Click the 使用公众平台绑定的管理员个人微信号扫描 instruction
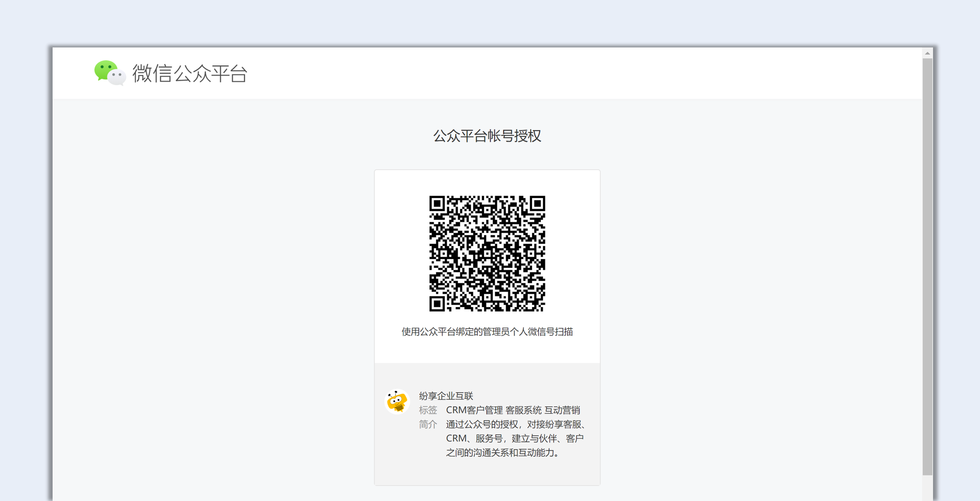This screenshot has height=501, width=980. (487, 332)
